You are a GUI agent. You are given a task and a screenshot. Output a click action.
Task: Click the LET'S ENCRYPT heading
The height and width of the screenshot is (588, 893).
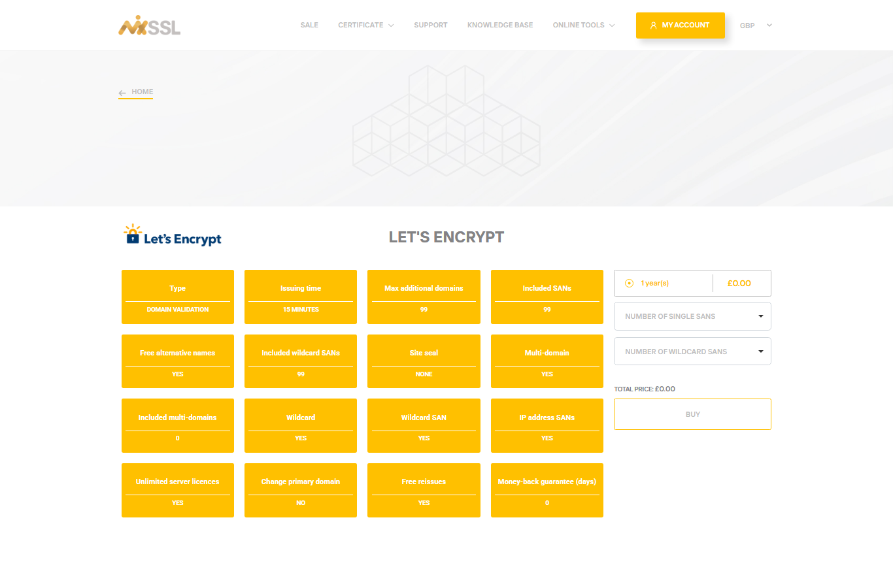tap(446, 237)
